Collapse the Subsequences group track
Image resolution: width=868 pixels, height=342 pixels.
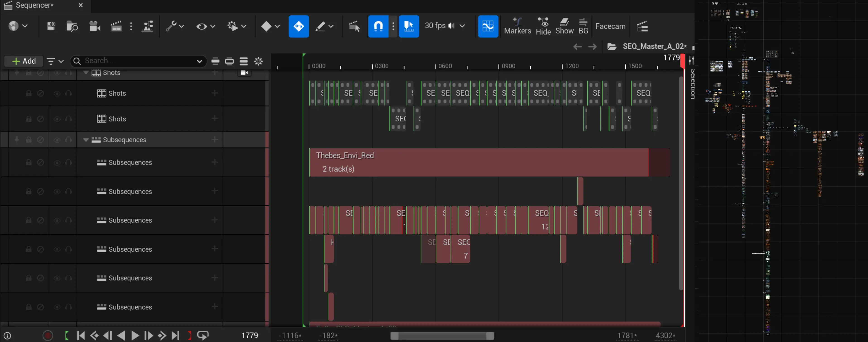pyautogui.click(x=86, y=140)
